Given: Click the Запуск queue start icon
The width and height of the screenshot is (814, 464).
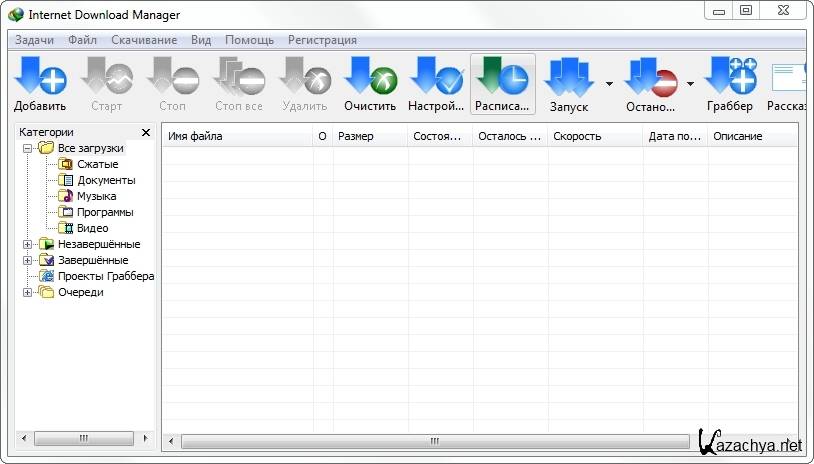Looking at the screenshot, I should click(569, 78).
